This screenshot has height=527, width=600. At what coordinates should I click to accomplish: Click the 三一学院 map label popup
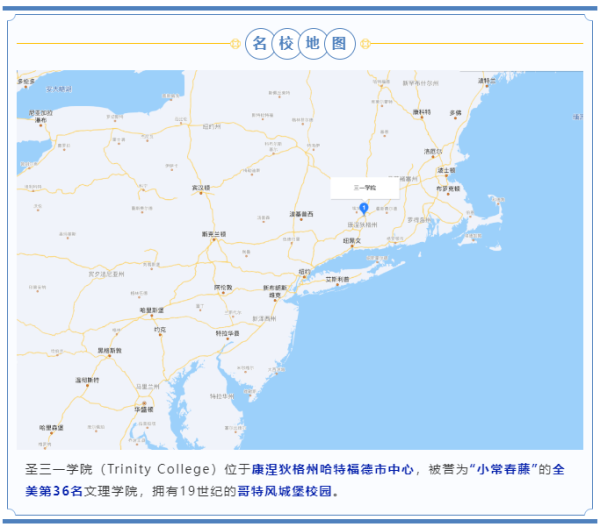pyautogui.click(x=364, y=187)
